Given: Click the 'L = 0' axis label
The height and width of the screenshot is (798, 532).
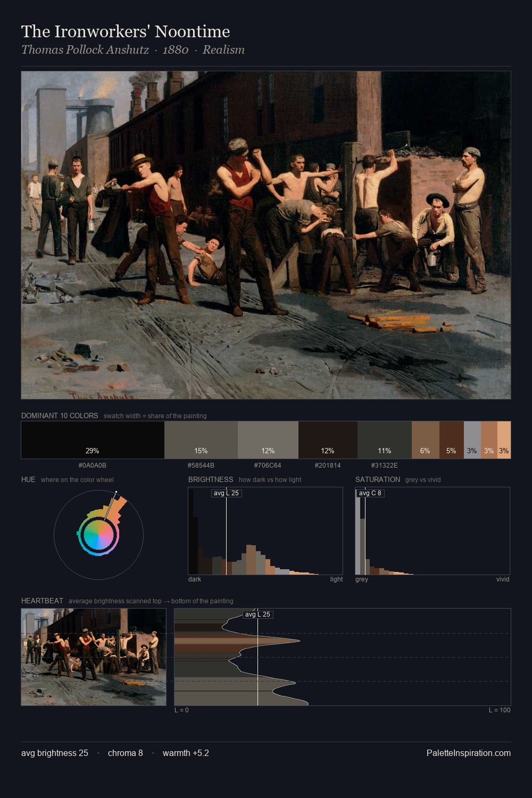Looking at the screenshot, I should (x=181, y=710).
